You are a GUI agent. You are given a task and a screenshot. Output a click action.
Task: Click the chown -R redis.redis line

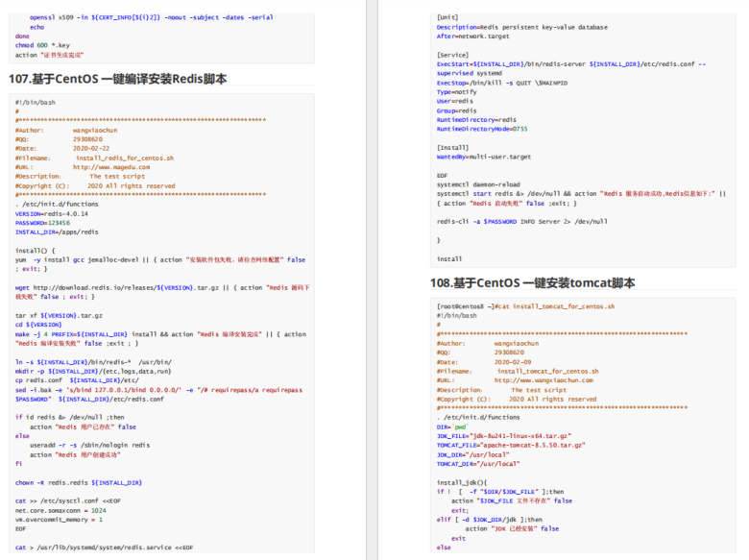(79, 482)
